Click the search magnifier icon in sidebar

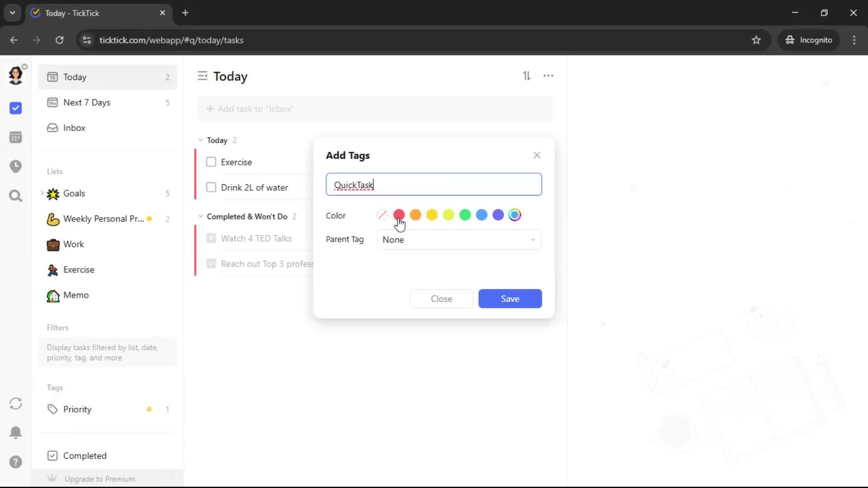point(15,196)
